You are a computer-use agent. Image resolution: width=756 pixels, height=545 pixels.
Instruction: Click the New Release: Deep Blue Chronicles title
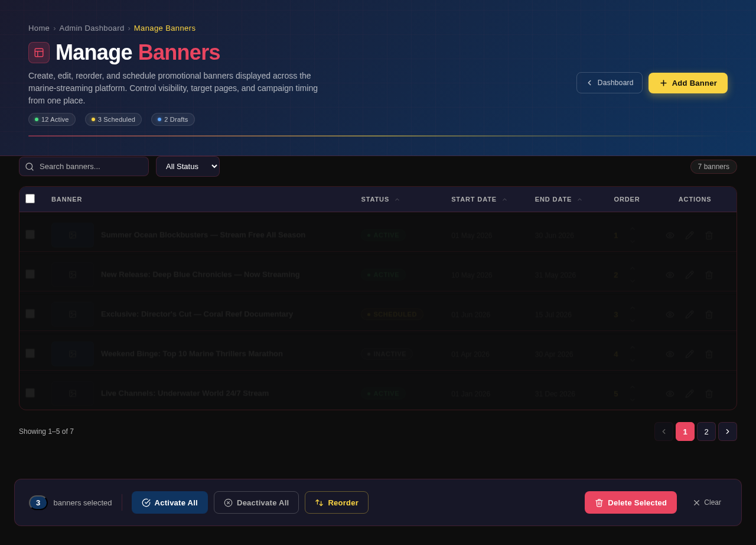200,274
